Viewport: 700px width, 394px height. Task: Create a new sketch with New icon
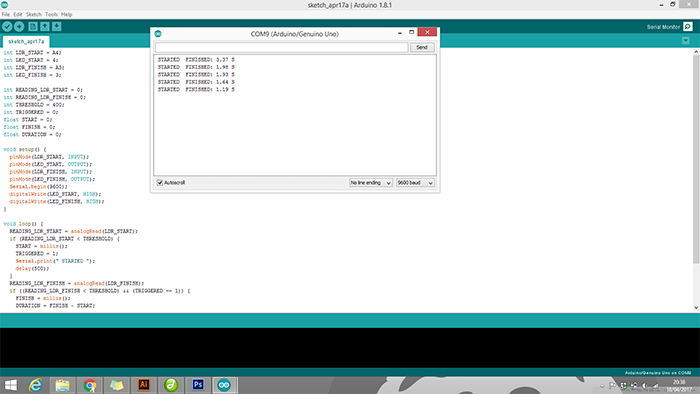(x=33, y=27)
